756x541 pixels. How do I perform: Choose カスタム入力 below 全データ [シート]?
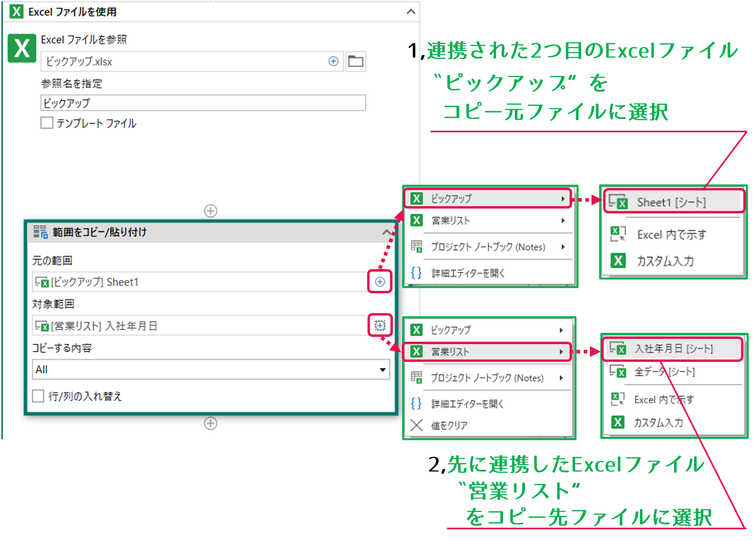click(672, 422)
